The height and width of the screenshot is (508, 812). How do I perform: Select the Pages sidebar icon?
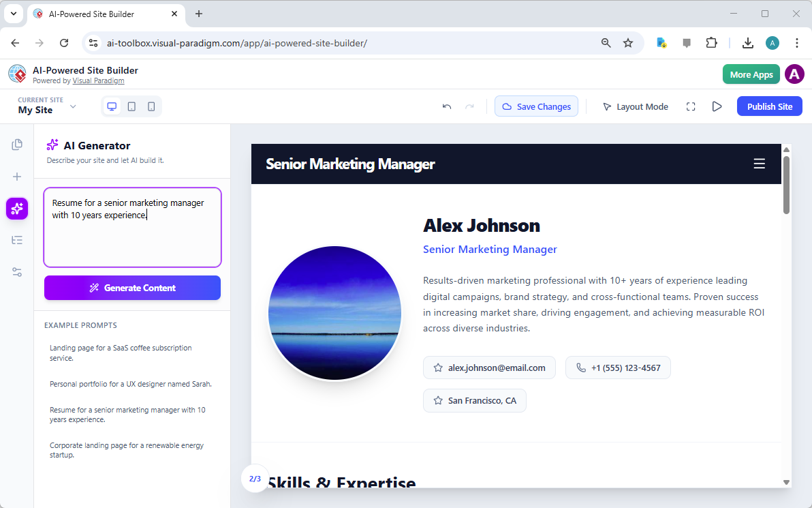(x=16, y=144)
